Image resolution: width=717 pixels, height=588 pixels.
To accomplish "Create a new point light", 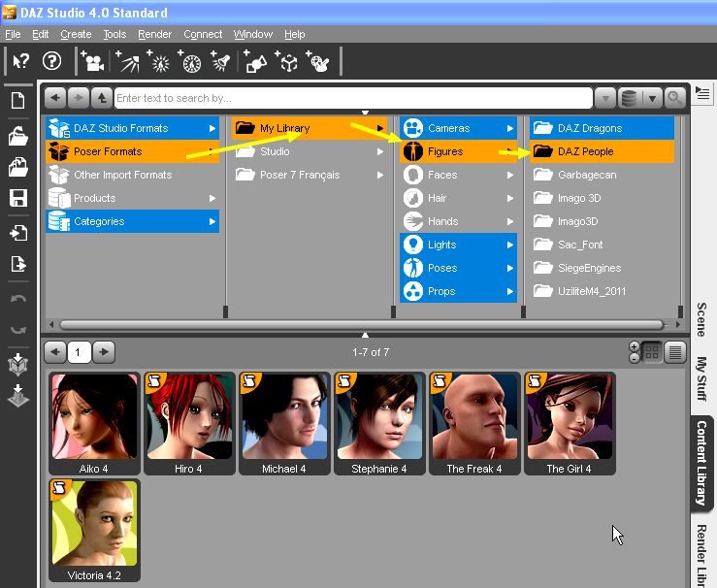I will pyautogui.click(x=158, y=61).
